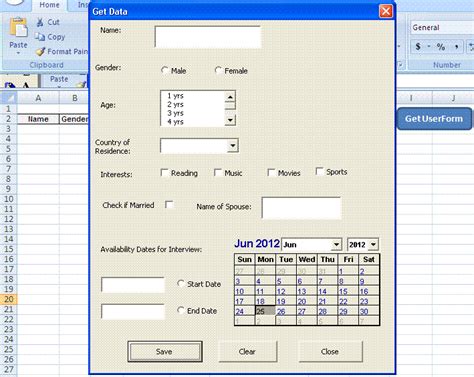The width and height of the screenshot is (474, 377).
Task: Tick the Movies interest checkbox
Action: coord(271,173)
